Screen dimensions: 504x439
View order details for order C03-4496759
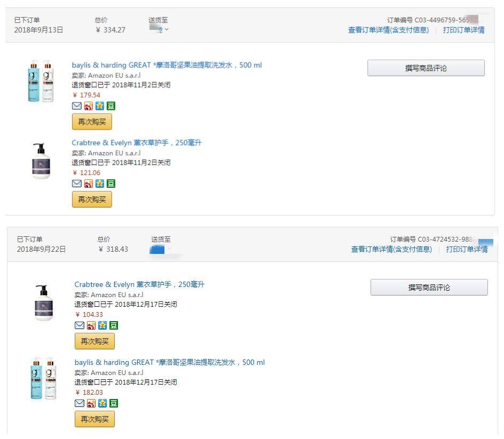click(x=388, y=30)
